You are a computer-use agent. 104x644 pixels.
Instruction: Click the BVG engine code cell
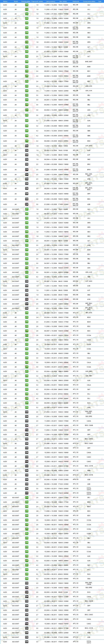(x=89, y=592)
